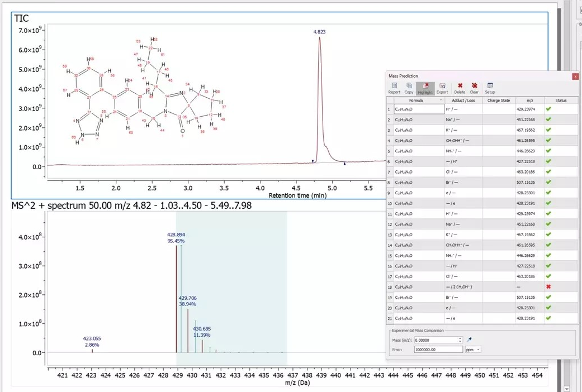582x392 pixels.
Task: Select the failed row 18 red X status
Action: click(548, 287)
